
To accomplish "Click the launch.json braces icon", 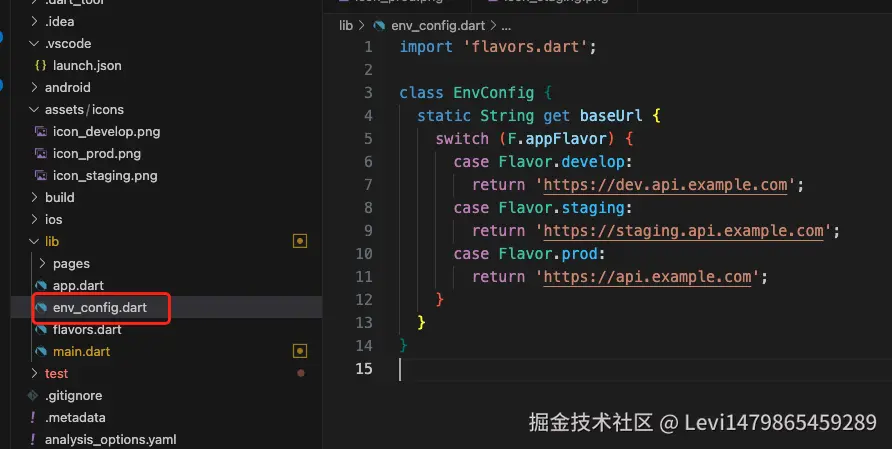I will (40, 65).
